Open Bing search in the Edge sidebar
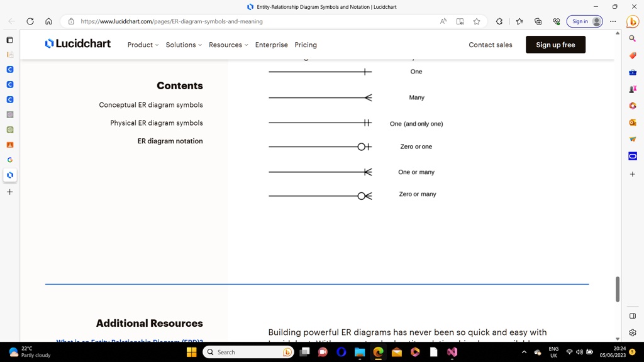This screenshot has width=644, height=362. click(632, 38)
